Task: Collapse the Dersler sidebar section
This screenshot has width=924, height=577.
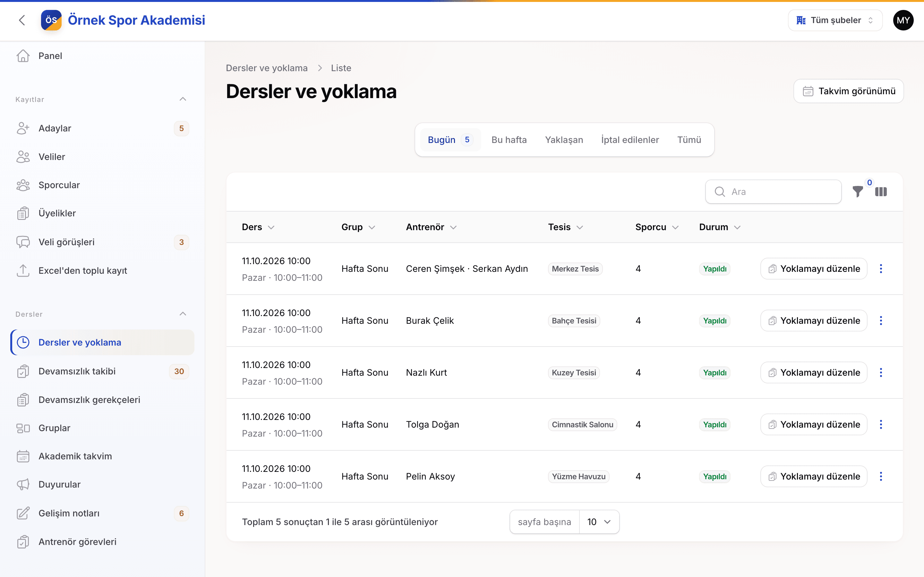Action: (x=183, y=314)
